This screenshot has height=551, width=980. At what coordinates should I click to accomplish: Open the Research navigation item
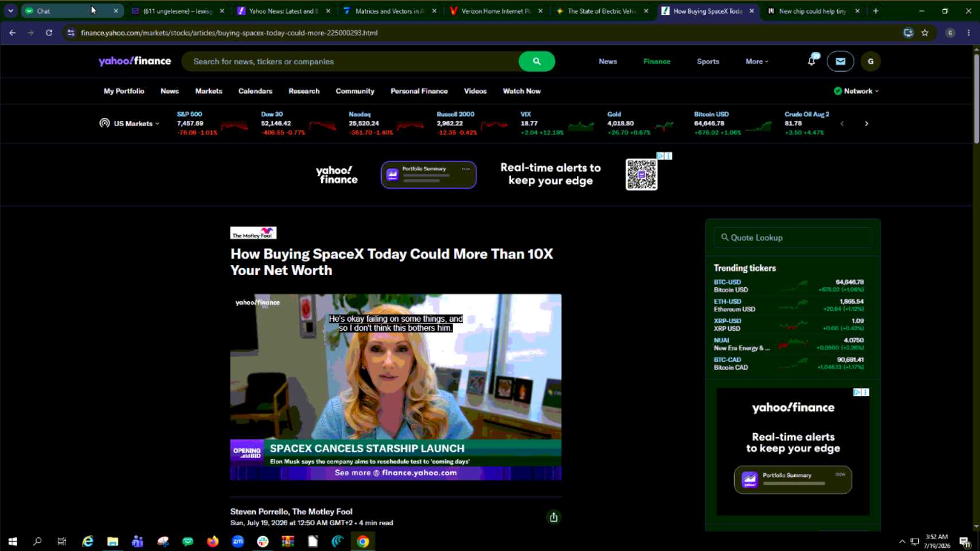(304, 91)
